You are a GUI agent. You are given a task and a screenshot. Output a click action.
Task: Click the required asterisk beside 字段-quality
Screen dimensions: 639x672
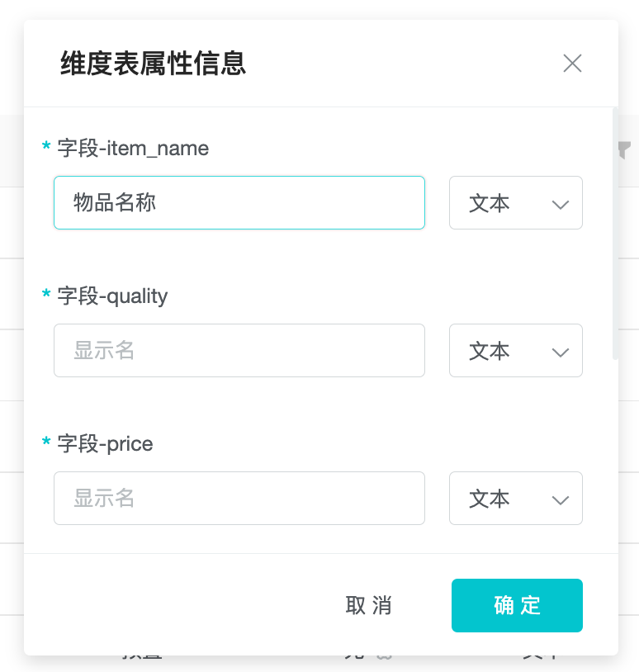pos(46,295)
